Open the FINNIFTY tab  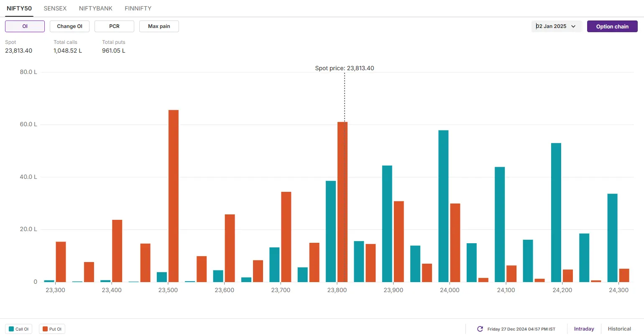138,8
